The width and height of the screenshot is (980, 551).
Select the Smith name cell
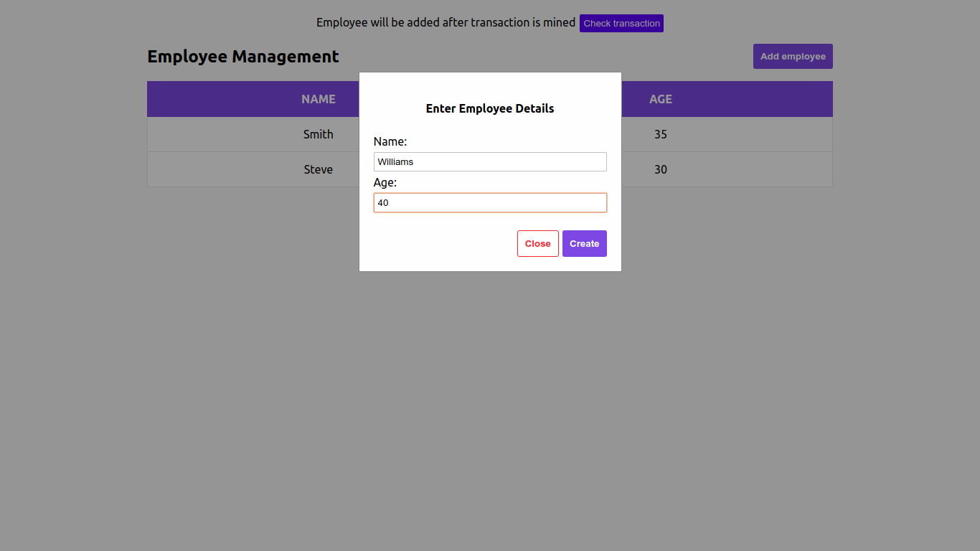tap(319, 134)
